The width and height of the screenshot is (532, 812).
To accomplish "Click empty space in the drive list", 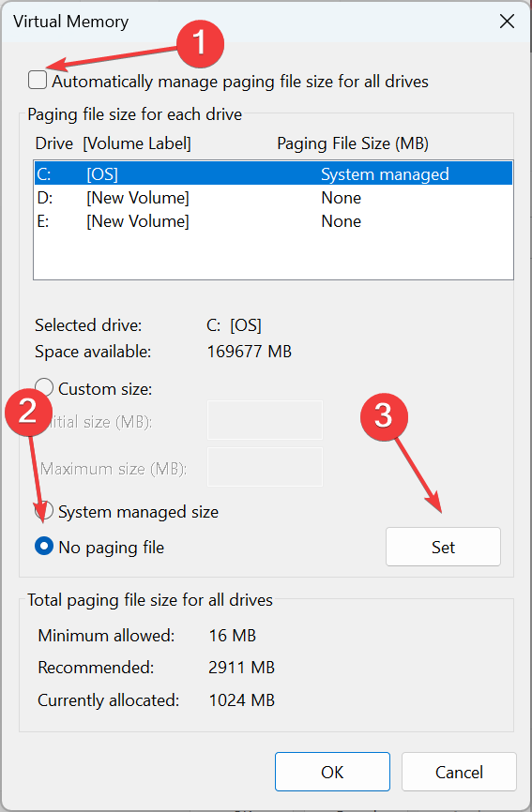I will tap(274, 256).
